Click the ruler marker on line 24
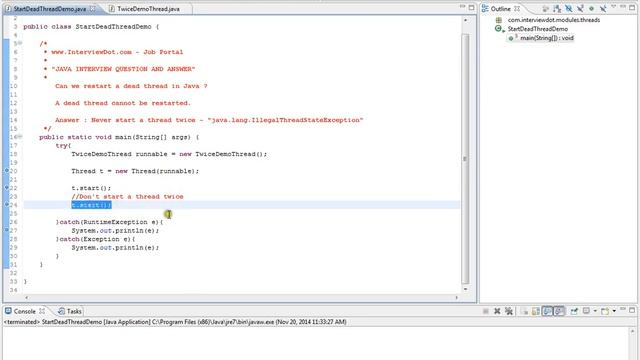 click(x=7, y=204)
